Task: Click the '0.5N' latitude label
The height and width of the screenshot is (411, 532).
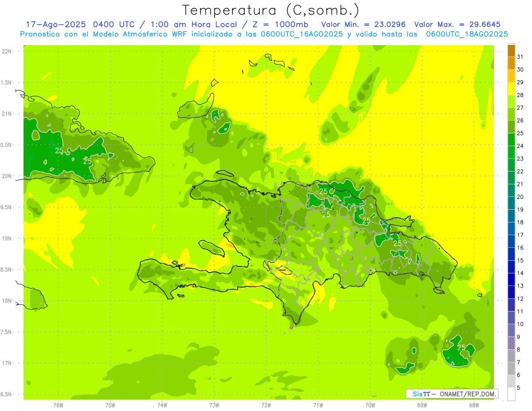Action: (x=7, y=145)
